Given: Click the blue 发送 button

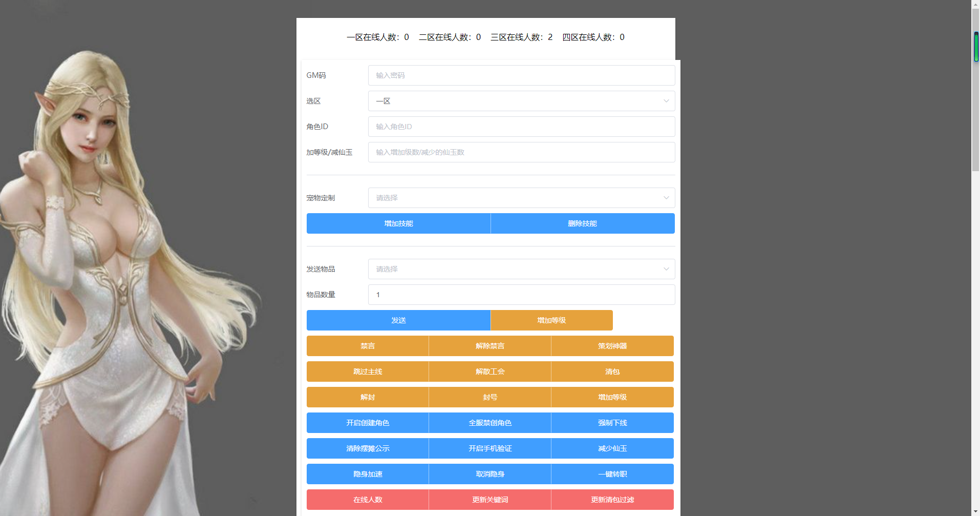Looking at the screenshot, I should [x=398, y=320].
